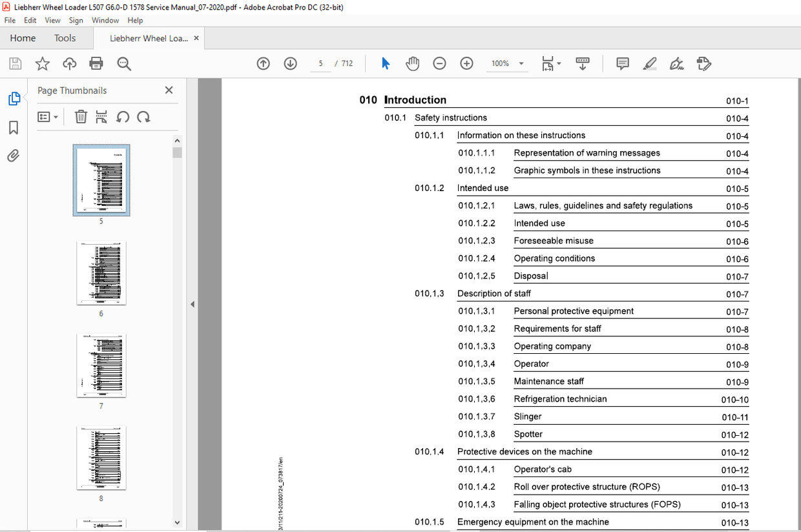Image resolution: width=801 pixels, height=532 pixels.
Task: Zoom out using the minus control
Action: point(439,63)
